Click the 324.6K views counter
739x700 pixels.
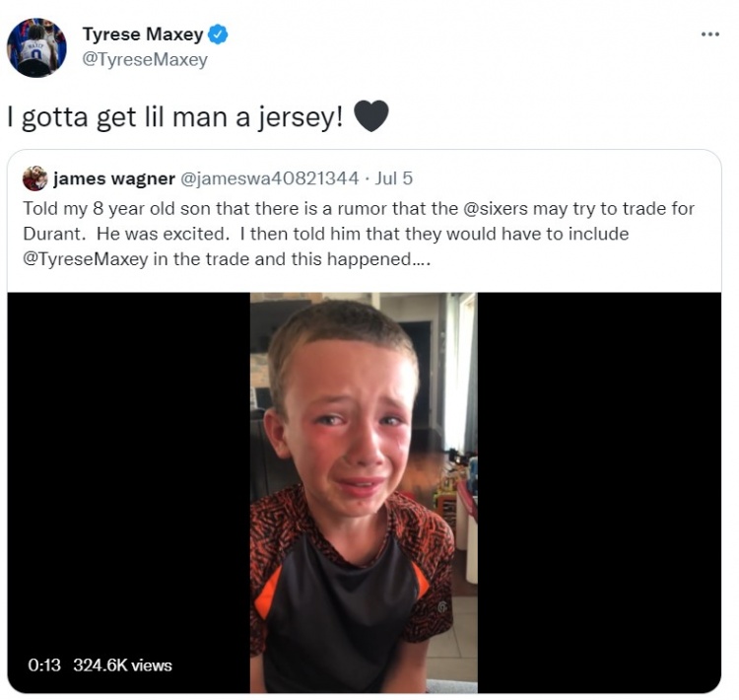[x=122, y=665]
